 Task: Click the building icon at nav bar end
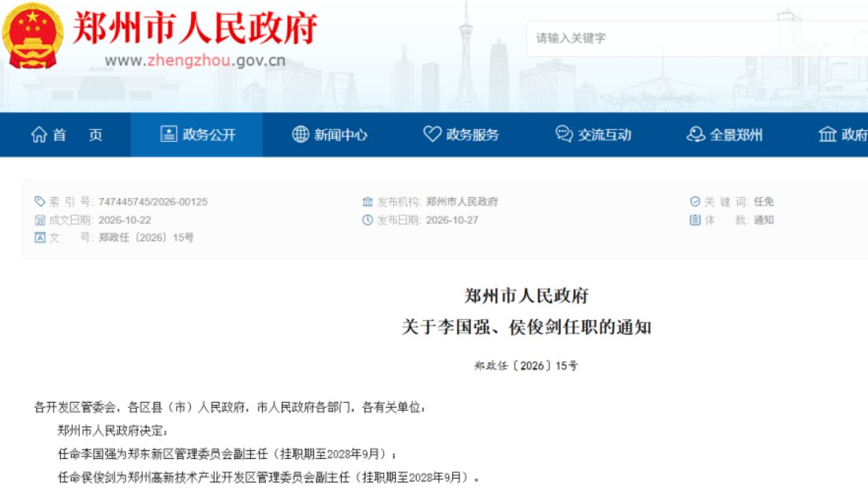[828, 134]
